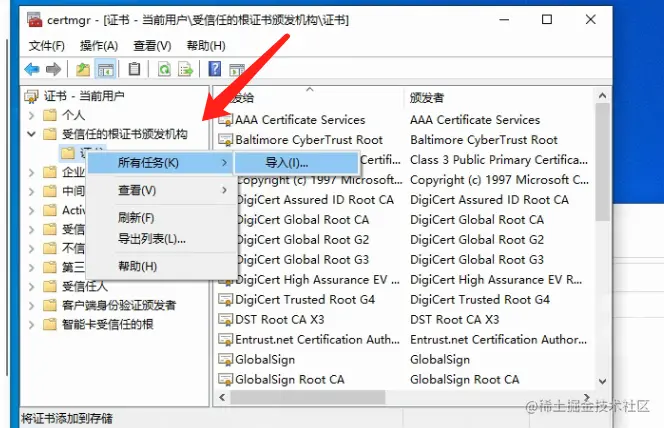Select the 证书 - 当前用户 root node
The image size is (664, 428).
pos(83,96)
